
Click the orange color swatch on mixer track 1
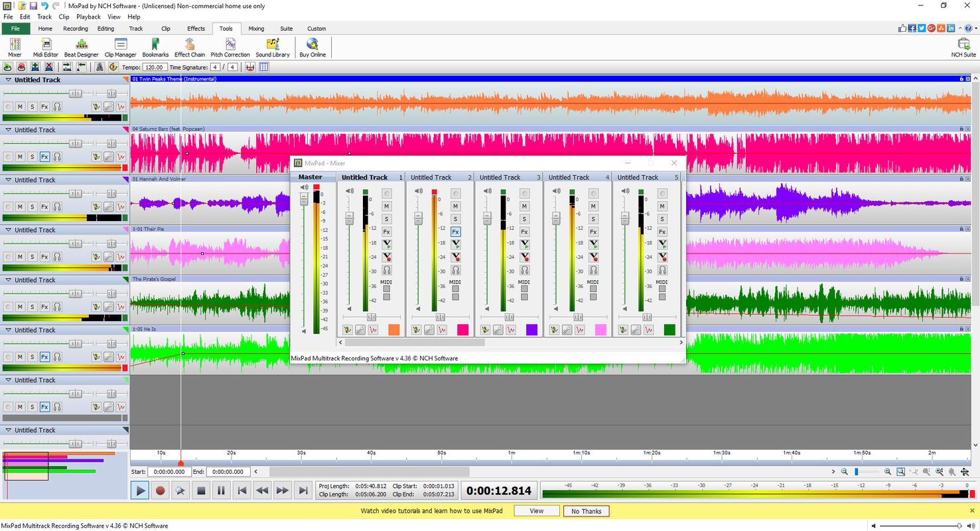(x=394, y=330)
